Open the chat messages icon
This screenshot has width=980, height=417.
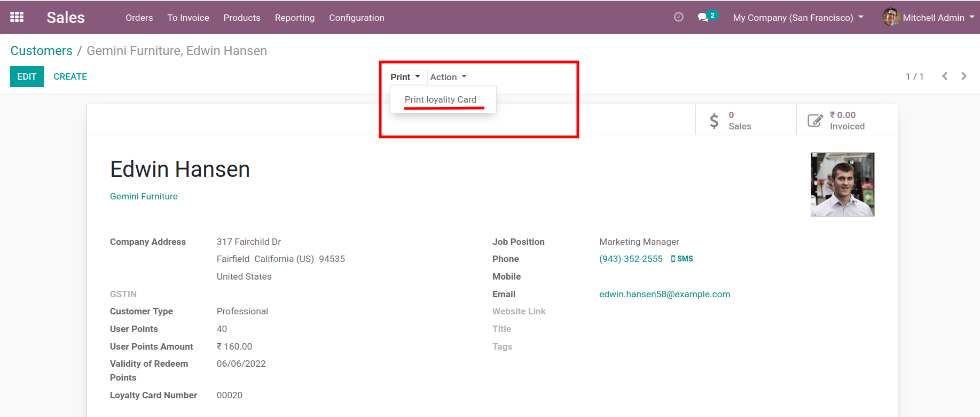703,17
